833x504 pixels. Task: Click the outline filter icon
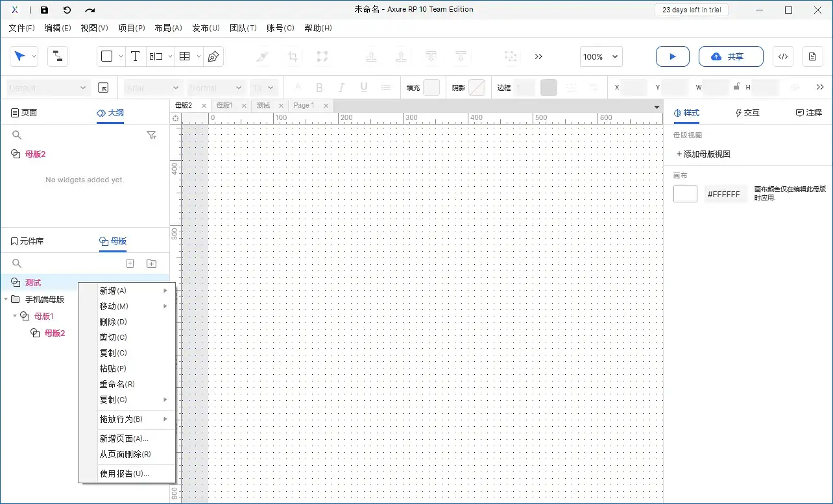pos(151,135)
